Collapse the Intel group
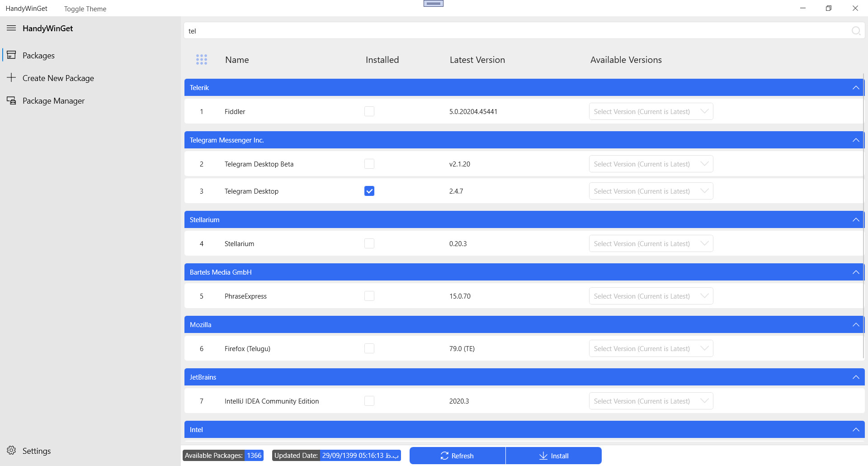 coord(856,429)
